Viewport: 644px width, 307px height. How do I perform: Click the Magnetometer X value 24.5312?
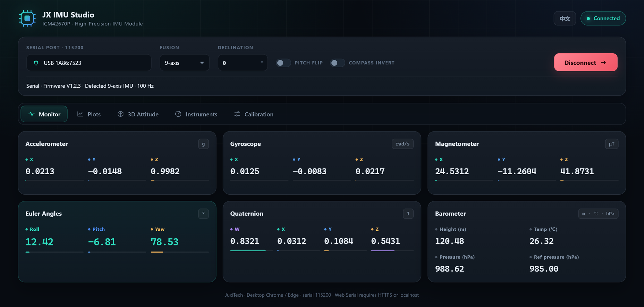[x=452, y=171]
